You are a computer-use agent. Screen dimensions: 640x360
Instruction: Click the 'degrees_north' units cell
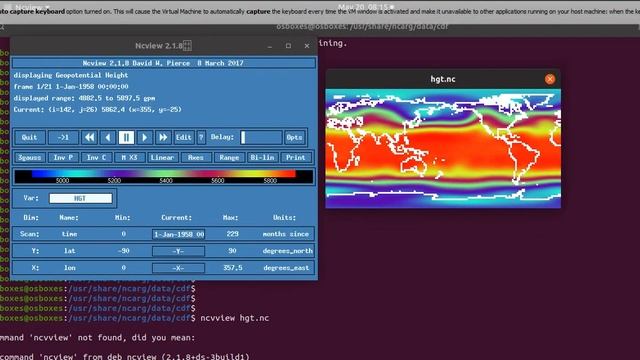[x=288, y=251]
